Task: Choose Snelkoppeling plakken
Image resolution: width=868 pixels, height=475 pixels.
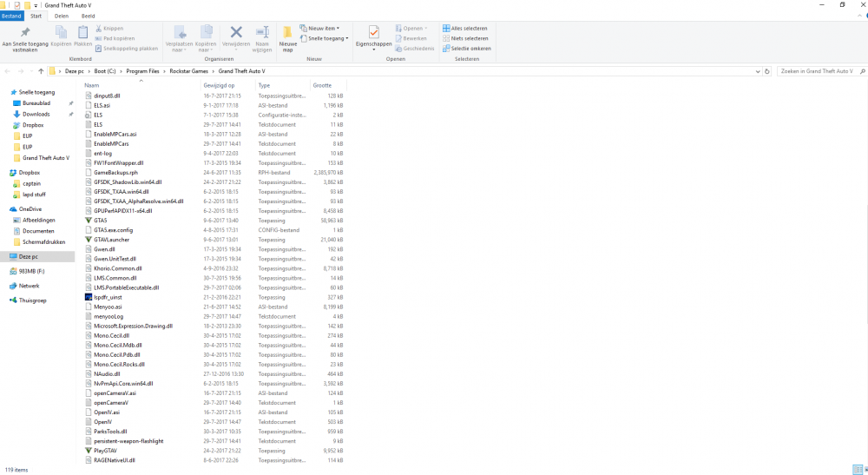Action: click(126, 48)
